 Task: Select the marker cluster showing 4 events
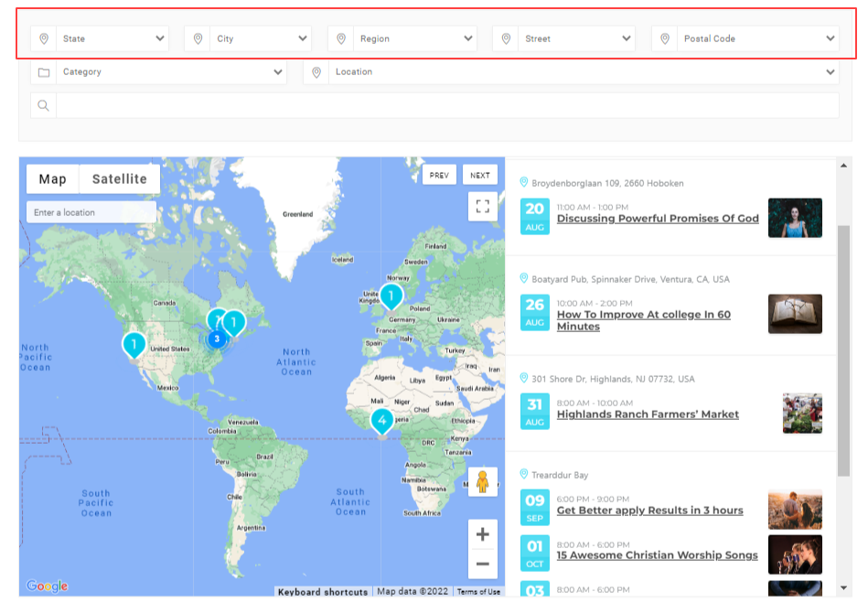point(381,420)
